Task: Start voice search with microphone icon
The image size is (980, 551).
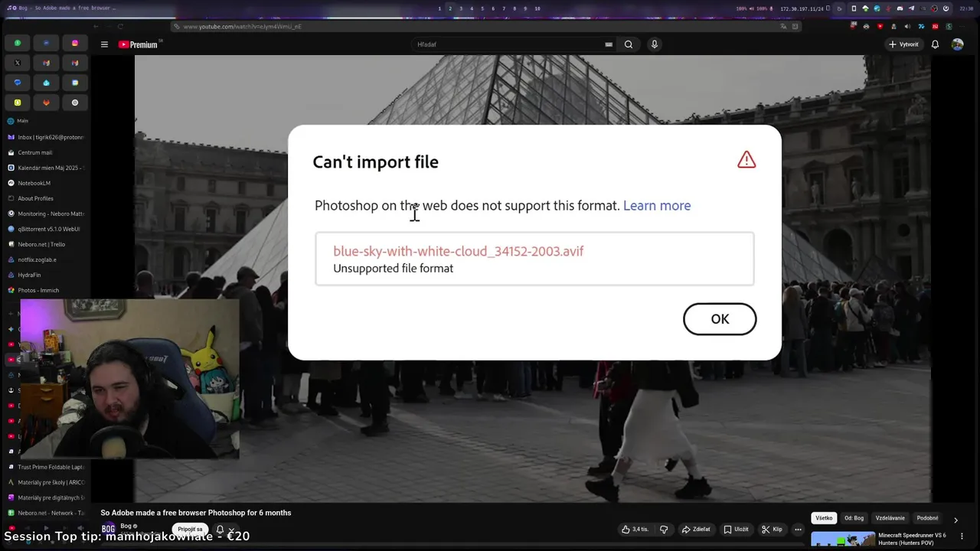Action: (655, 44)
